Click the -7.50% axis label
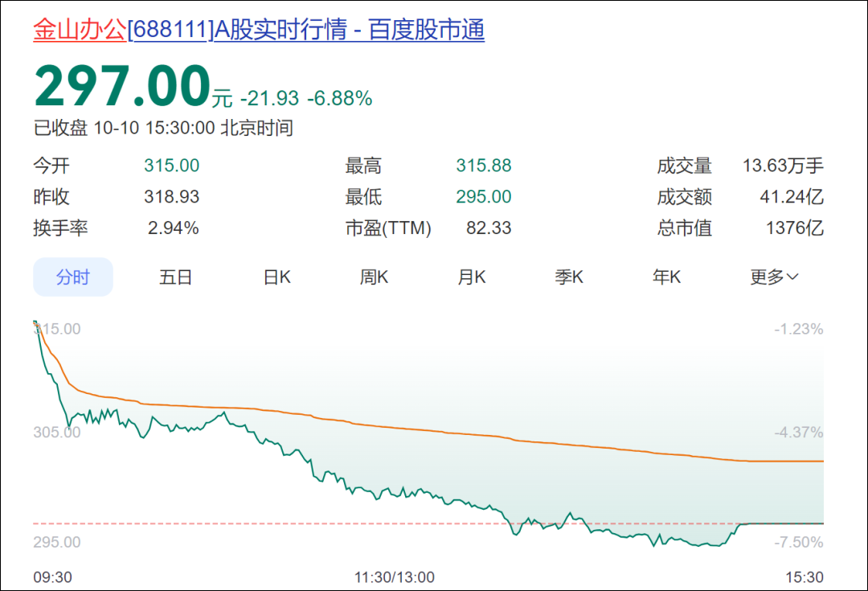Screen dimensions: 868x591 pos(799,542)
